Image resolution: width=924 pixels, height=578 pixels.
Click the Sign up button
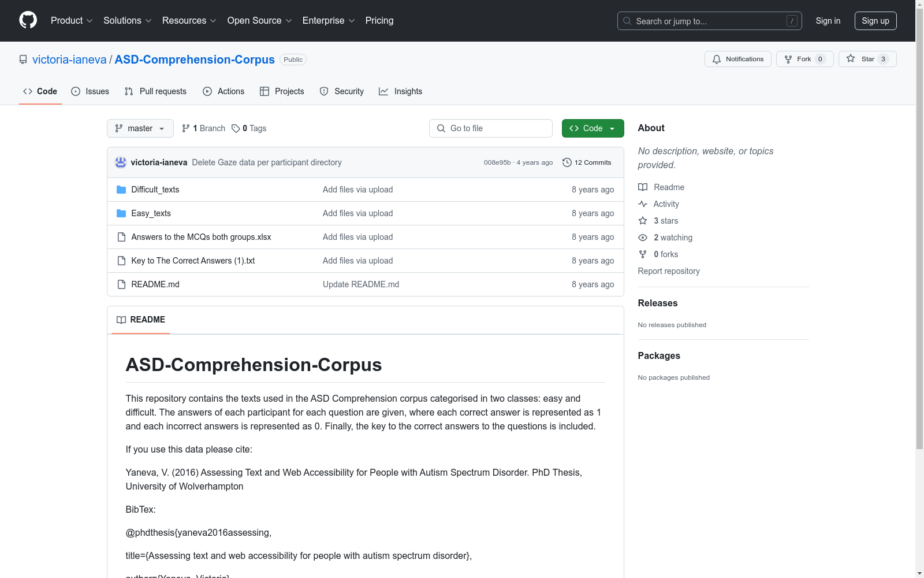click(x=875, y=21)
